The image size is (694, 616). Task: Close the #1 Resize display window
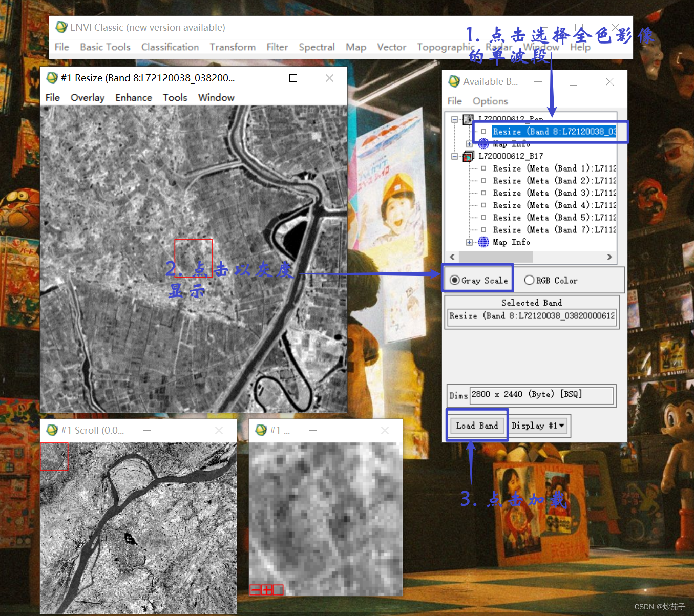point(329,78)
